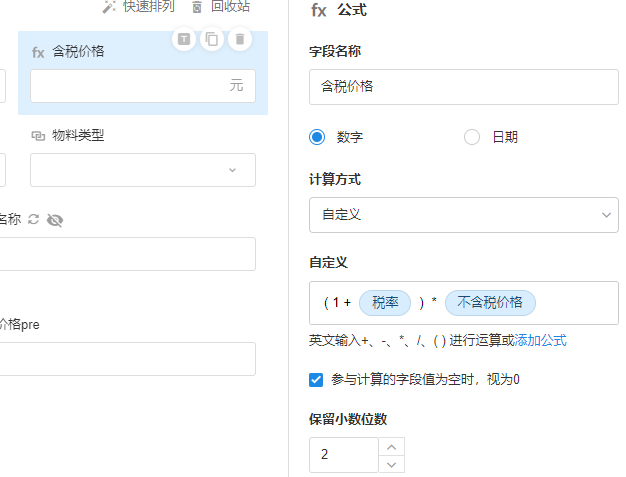Click the fx icon beside 含税价格 label
This screenshot has width=626, height=477.
[x=38, y=52]
